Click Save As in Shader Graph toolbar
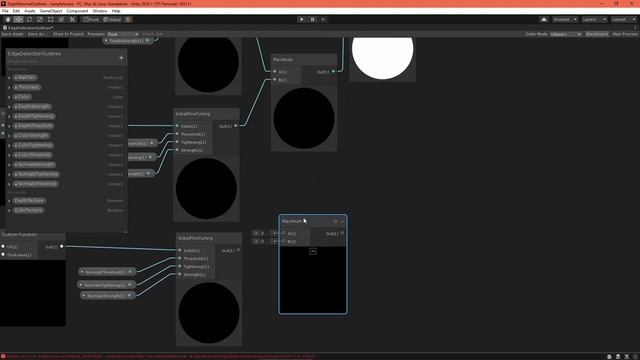The height and width of the screenshot is (360, 640). 38,34
